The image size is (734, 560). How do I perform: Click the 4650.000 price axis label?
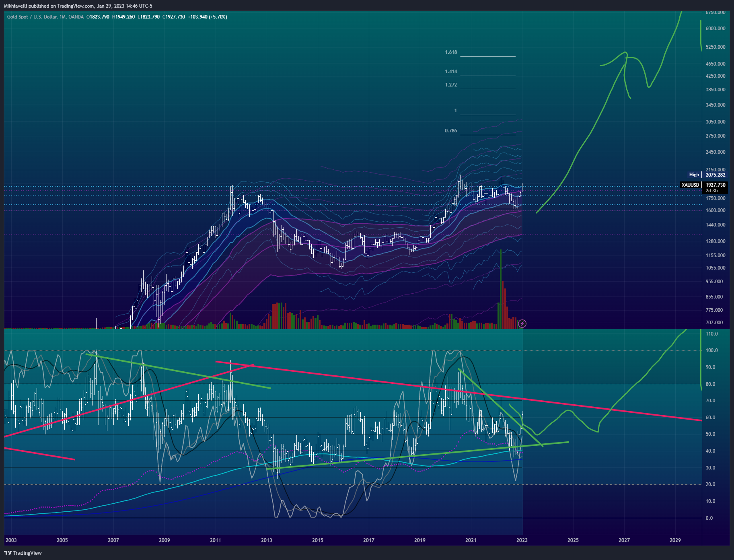[x=715, y=64]
